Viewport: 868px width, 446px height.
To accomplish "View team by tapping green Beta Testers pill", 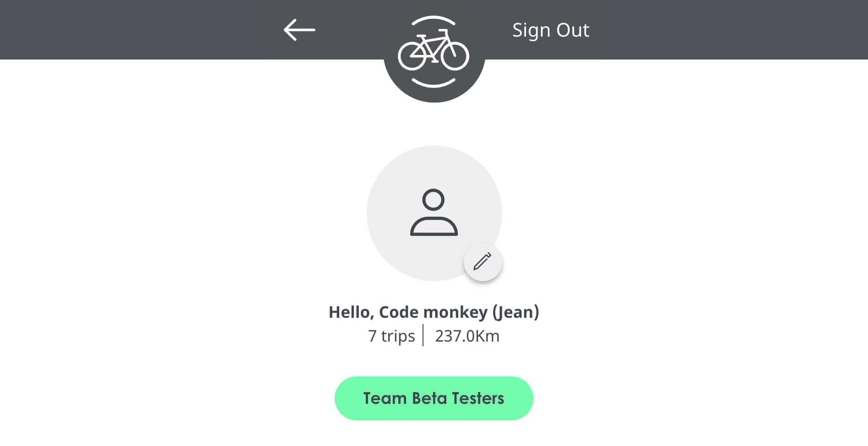I will coord(434,398).
